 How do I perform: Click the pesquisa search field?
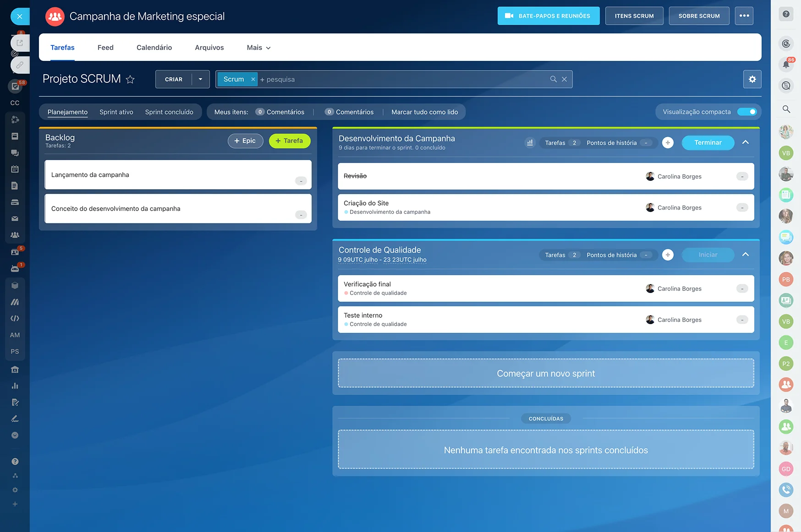pos(403,80)
